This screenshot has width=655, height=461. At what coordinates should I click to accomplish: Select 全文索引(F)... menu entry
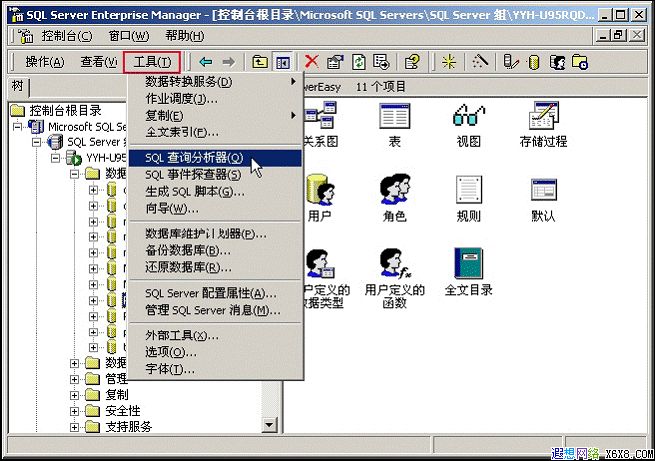(215, 132)
